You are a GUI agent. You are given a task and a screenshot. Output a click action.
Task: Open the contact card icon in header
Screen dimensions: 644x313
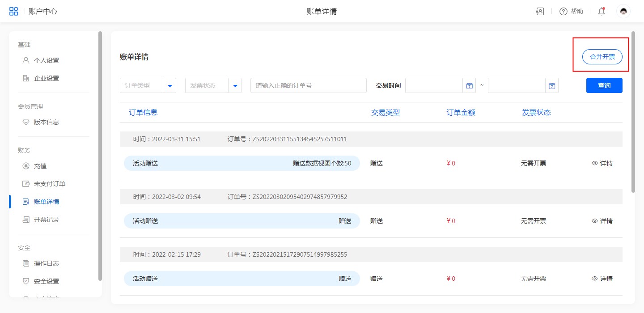[540, 12]
